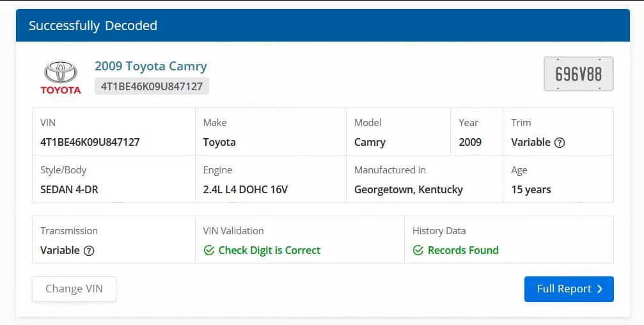This screenshot has height=325, width=644.
Task: Click the Make value Toyota
Action: [x=219, y=143]
